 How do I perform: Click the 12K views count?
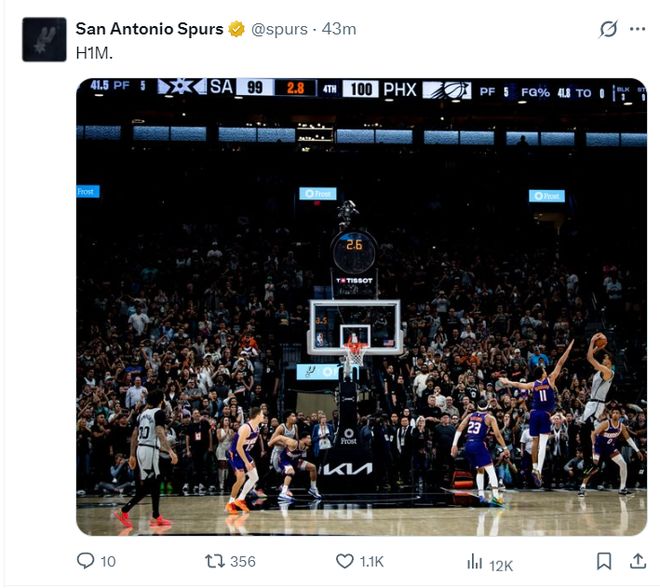click(501, 564)
